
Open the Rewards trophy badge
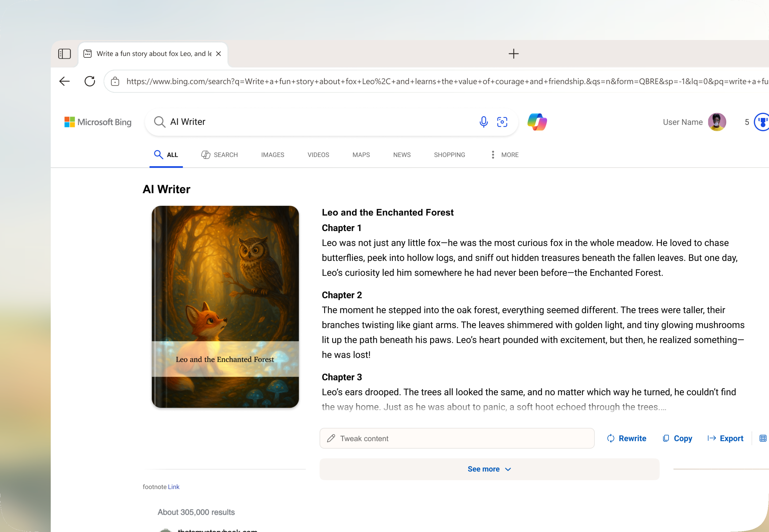click(x=762, y=122)
